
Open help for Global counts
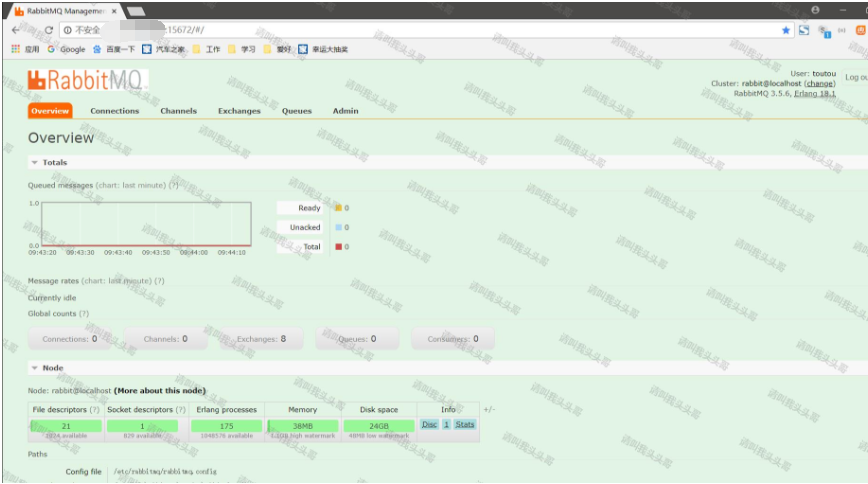pos(84,313)
